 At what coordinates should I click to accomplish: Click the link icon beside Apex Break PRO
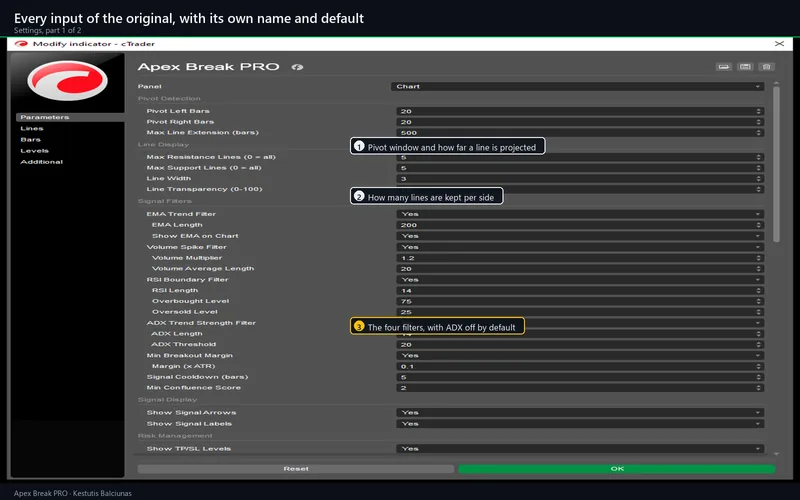297,67
